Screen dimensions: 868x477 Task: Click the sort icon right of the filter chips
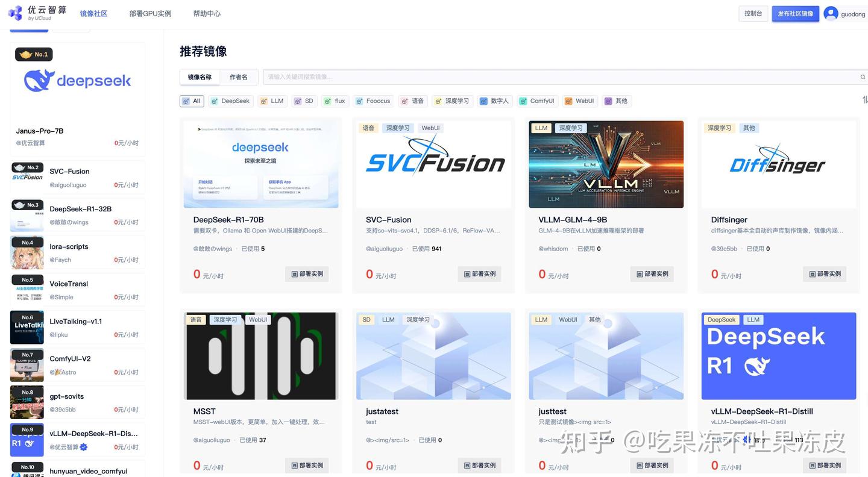click(866, 98)
